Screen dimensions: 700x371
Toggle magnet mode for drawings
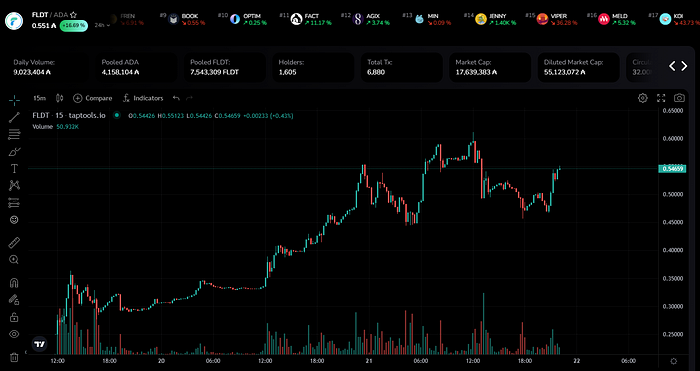(x=14, y=283)
